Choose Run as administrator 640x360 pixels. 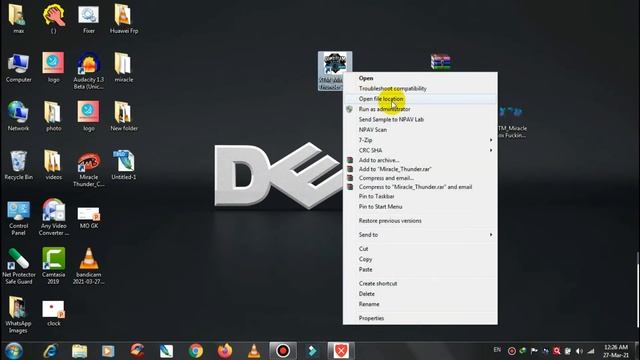click(x=420, y=109)
